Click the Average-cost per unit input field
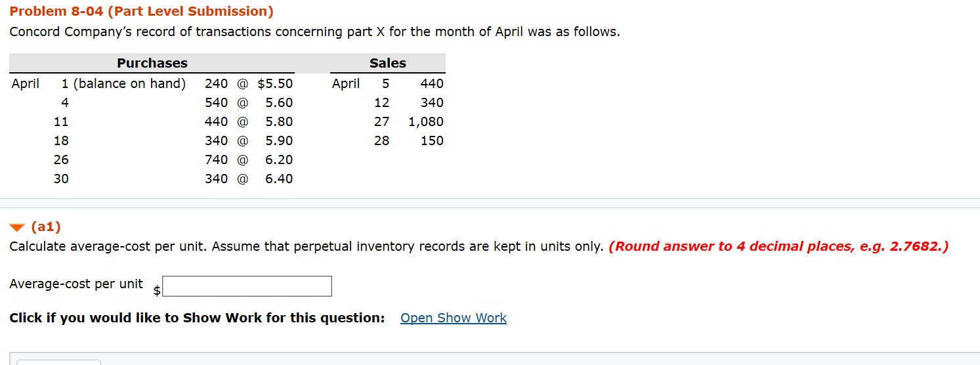The width and height of the screenshot is (980, 365). pyautogui.click(x=247, y=286)
